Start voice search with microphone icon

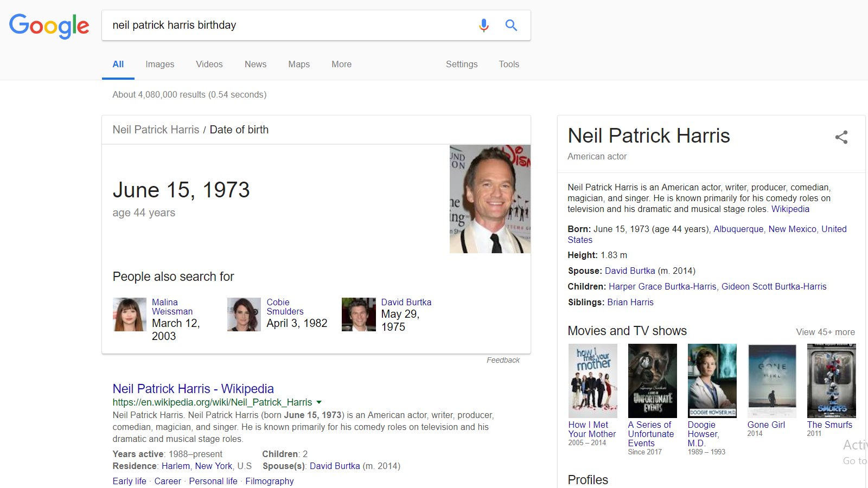[484, 25]
